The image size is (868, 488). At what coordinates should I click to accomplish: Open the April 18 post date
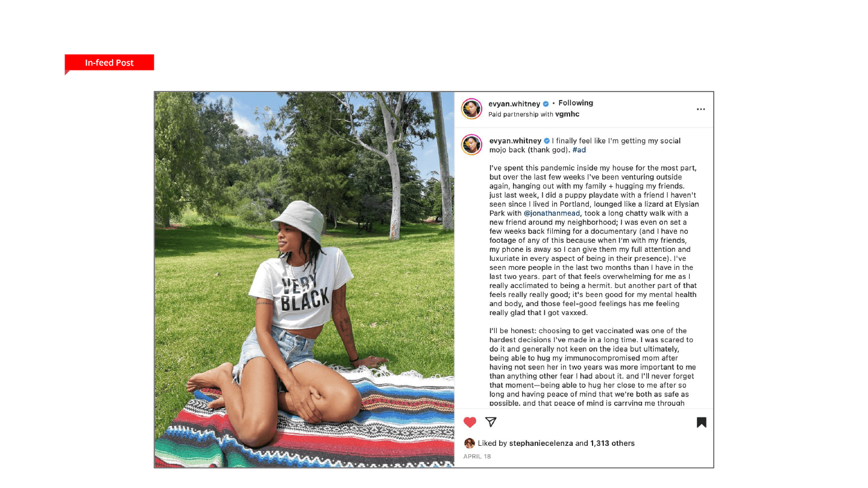pyautogui.click(x=477, y=457)
